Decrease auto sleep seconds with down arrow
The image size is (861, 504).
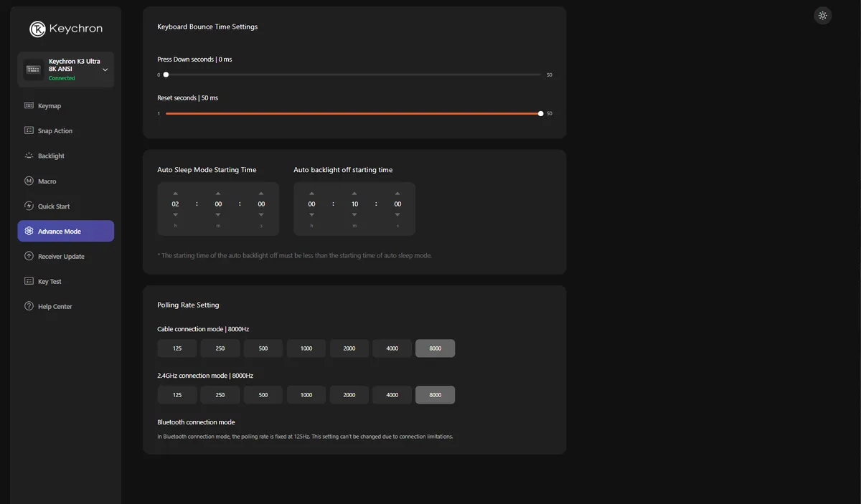coord(261,214)
